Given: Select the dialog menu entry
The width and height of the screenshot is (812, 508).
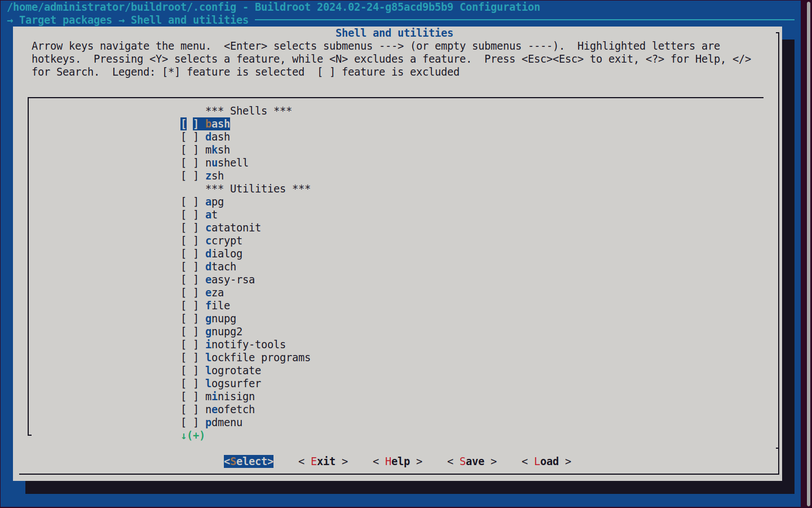Looking at the screenshot, I should pos(224,254).
